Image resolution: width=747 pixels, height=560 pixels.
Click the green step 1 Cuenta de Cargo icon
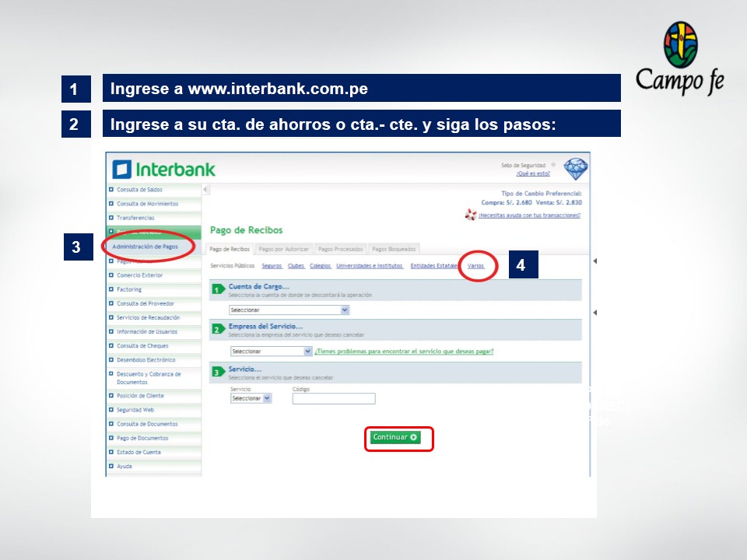pos(218,289)
